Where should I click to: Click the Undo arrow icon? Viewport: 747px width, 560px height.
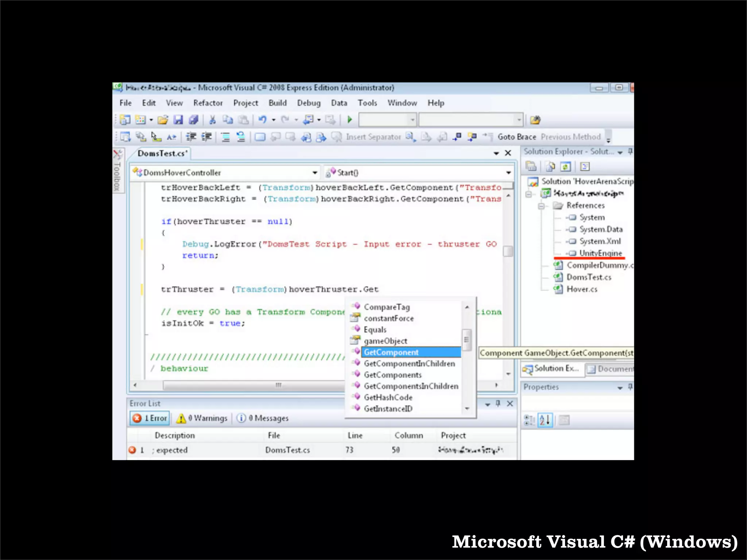click(x=263, y=120)
